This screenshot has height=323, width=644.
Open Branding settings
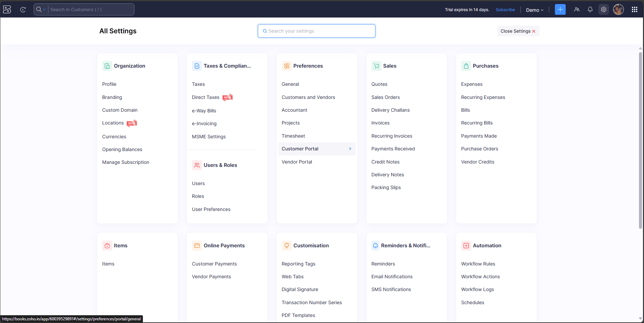click(x=112, y=97)
